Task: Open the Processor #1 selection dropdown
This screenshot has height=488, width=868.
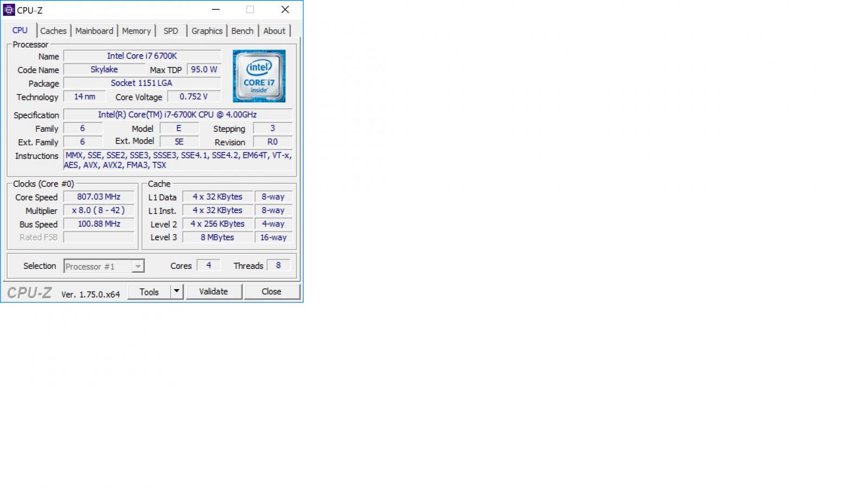Action: point(104,266)
